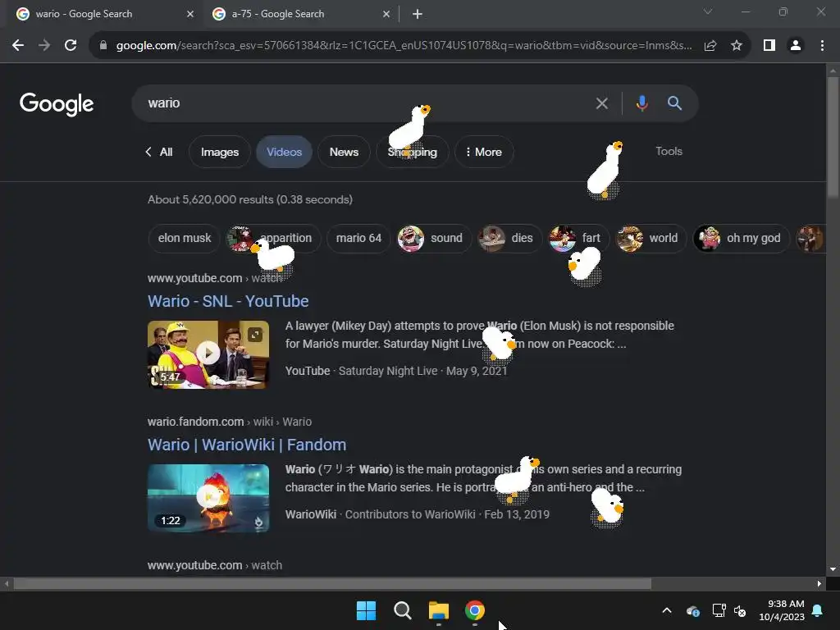Share this page icon
Image resolution: width=840 pixels, height=630 pixels.
710,46
